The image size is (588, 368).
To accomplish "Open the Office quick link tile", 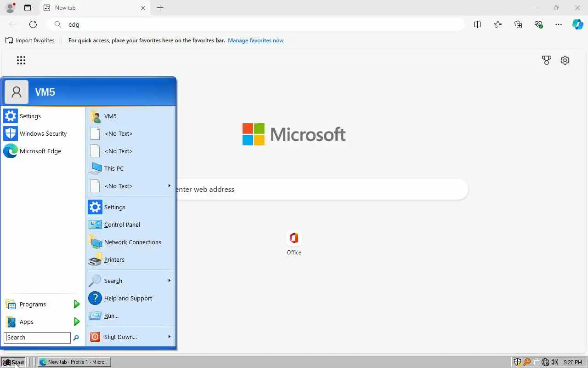I will point(294,243).
